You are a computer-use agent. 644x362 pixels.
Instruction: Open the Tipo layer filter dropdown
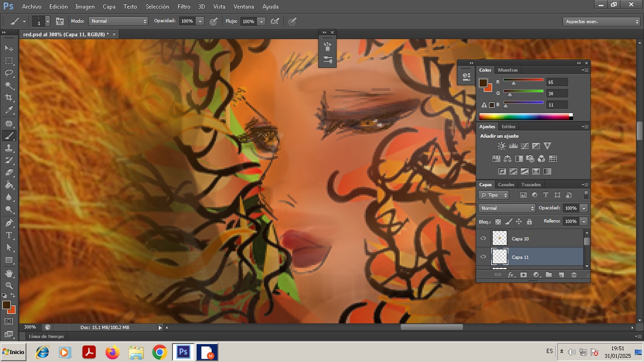(494, 195)
